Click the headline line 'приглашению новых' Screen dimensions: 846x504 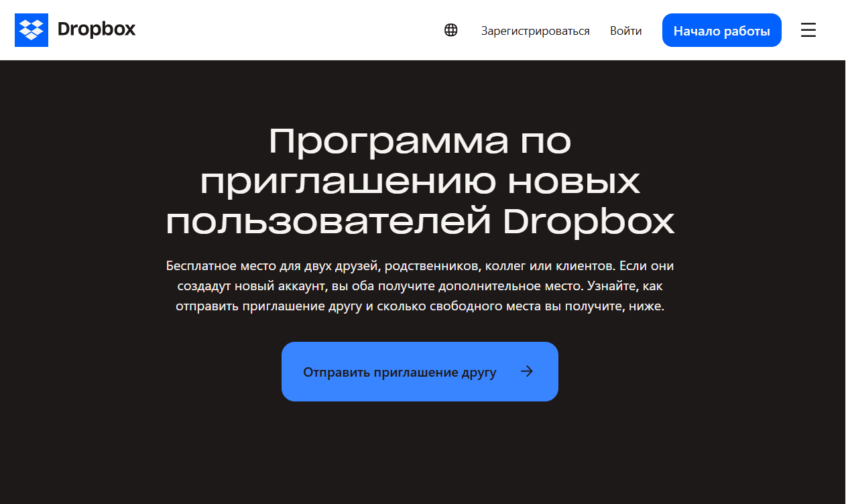420,182
